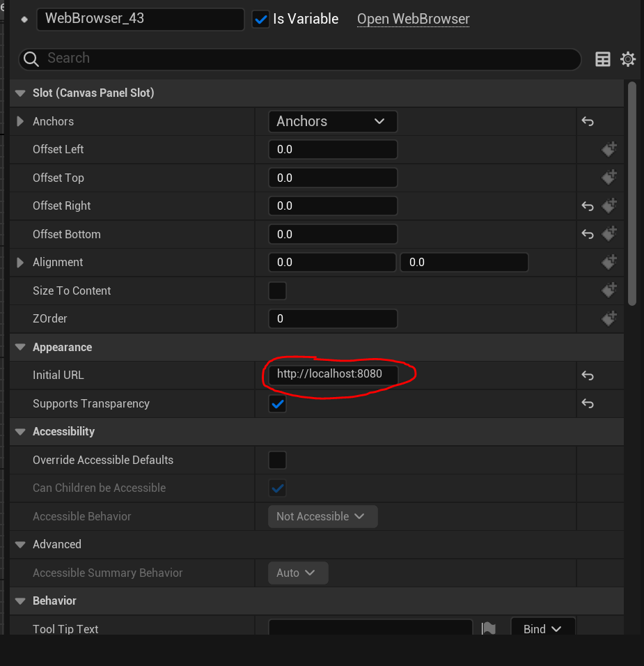Click the Offset Right value field

tap(333, 206)
